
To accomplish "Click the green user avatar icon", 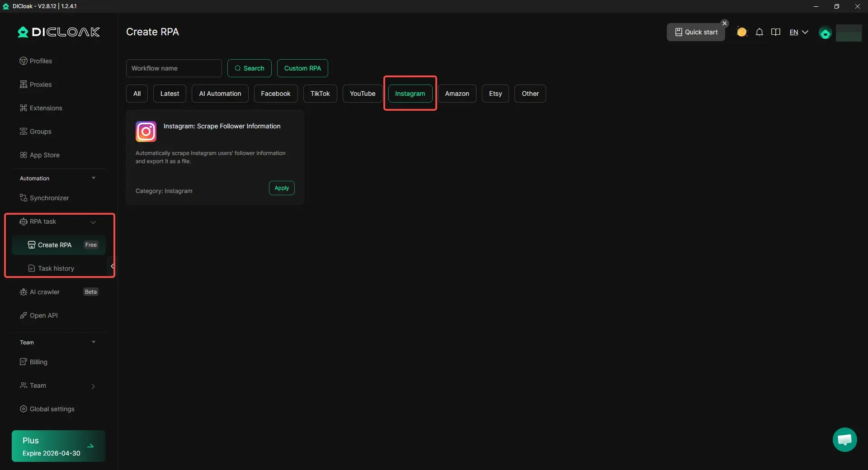I will click(825, 33).
